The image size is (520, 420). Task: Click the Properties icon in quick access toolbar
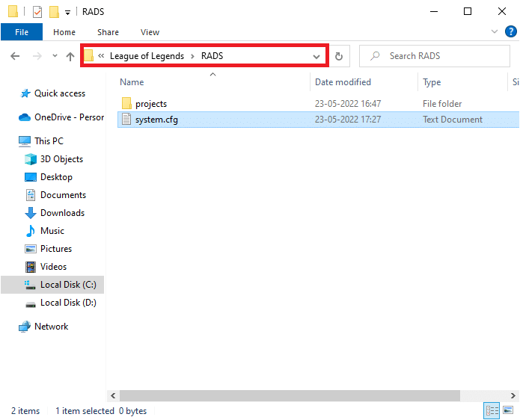37,12
